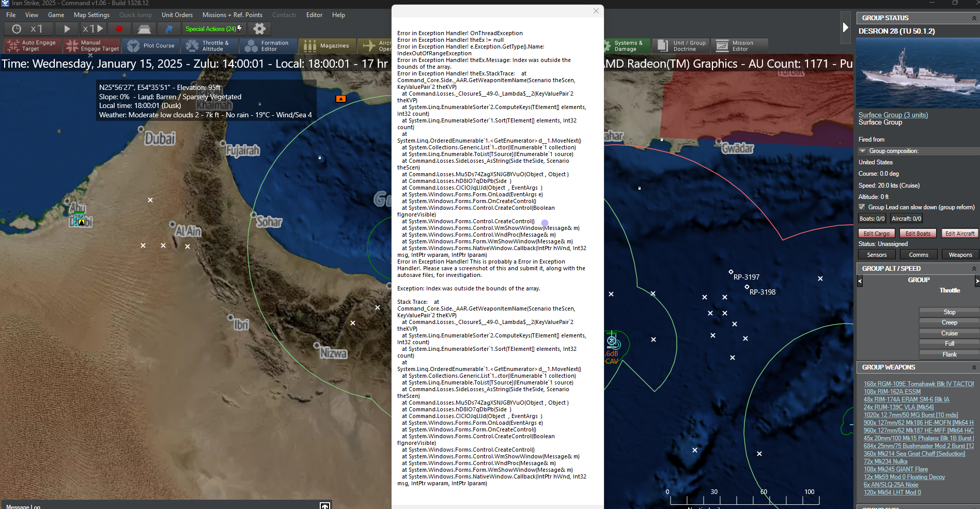The height and width of the screenshot is (509, 980).
Task: Select Manual Engage Target tool
Action: coord(92,46)
